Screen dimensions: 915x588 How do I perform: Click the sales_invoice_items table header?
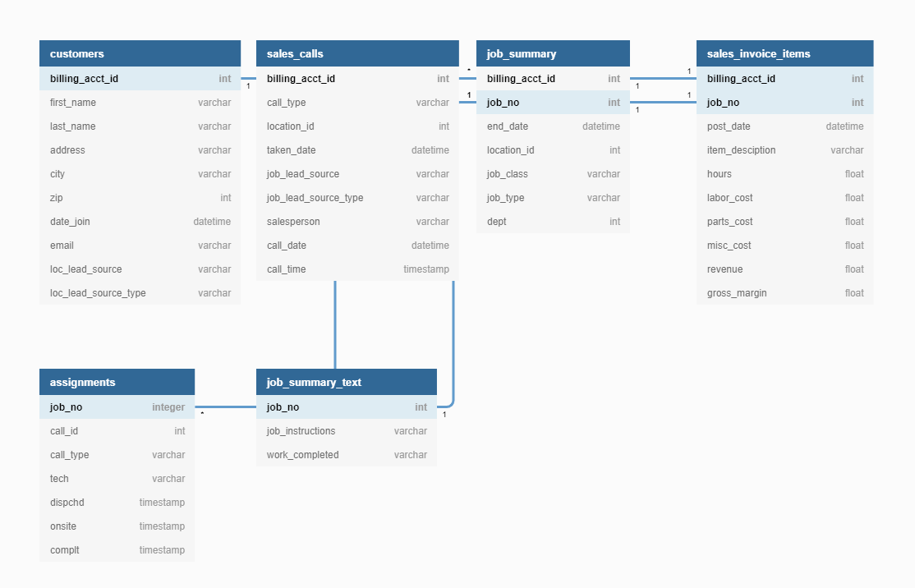tap(784, 53)
